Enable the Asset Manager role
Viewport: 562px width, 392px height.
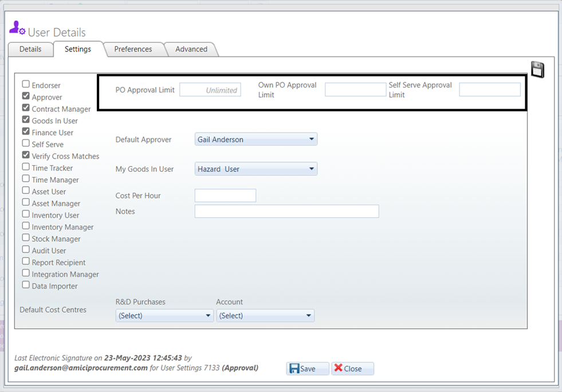(25, 203)
